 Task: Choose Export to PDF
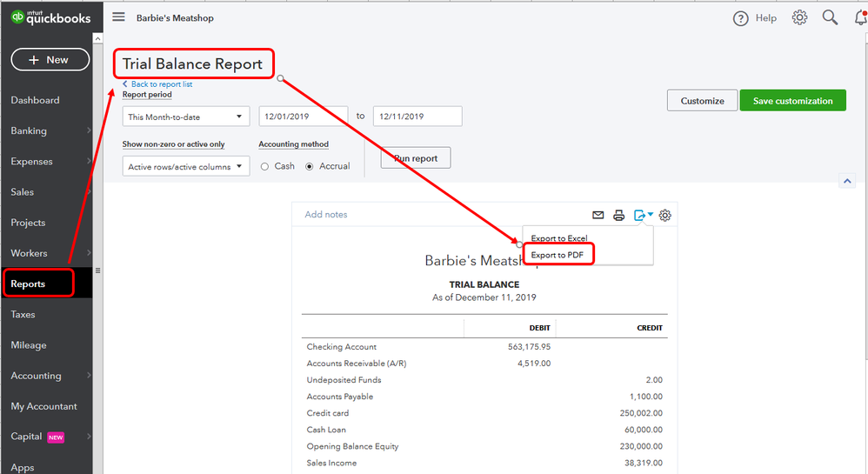pyautogui.click(x=558, y=255)
